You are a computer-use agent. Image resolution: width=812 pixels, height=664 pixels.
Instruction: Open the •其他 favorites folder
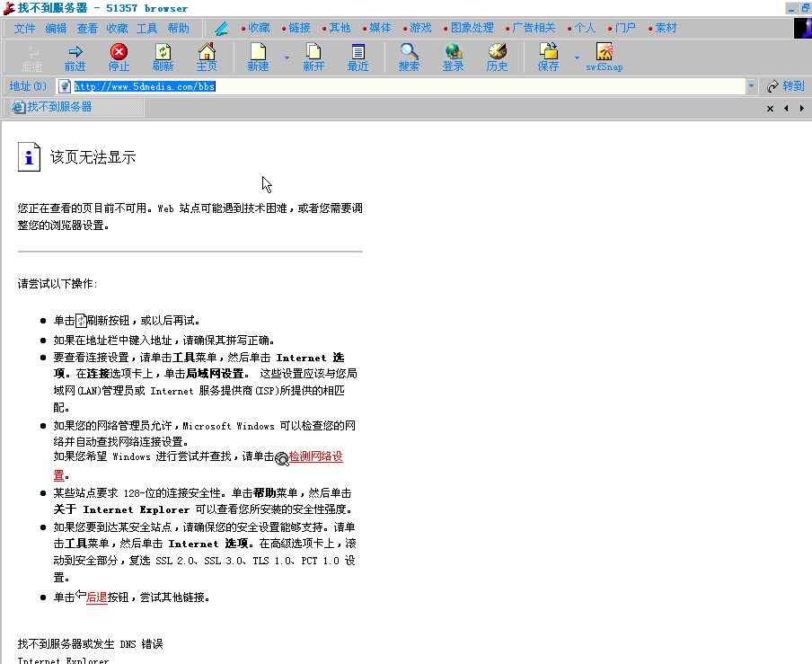tap(337, 28)
